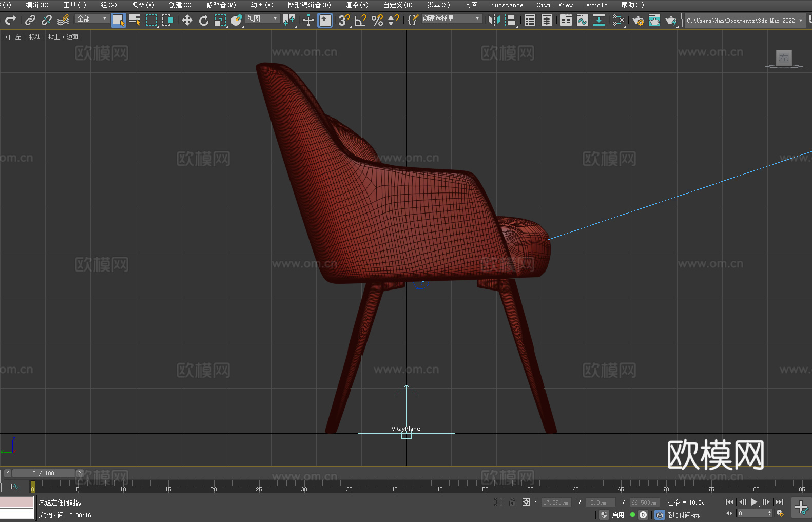Toggle 3D Snaps button

(344, 20)
